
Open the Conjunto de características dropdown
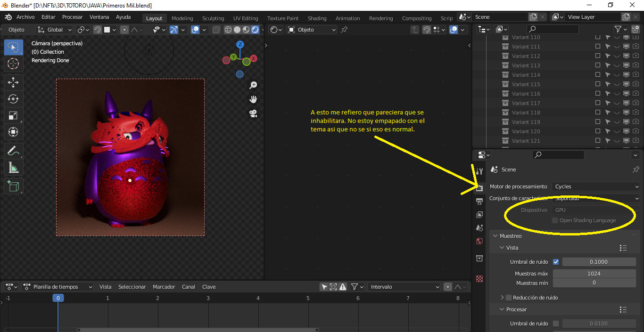[596, 198]
